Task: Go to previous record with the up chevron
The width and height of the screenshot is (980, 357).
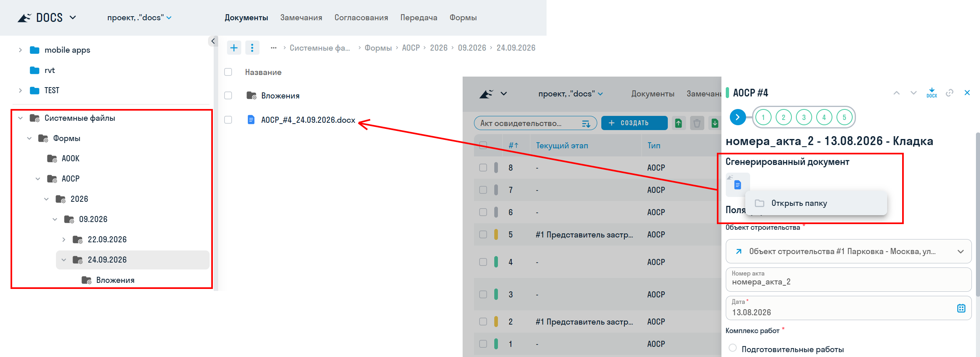Action: [x=896, y=93]
